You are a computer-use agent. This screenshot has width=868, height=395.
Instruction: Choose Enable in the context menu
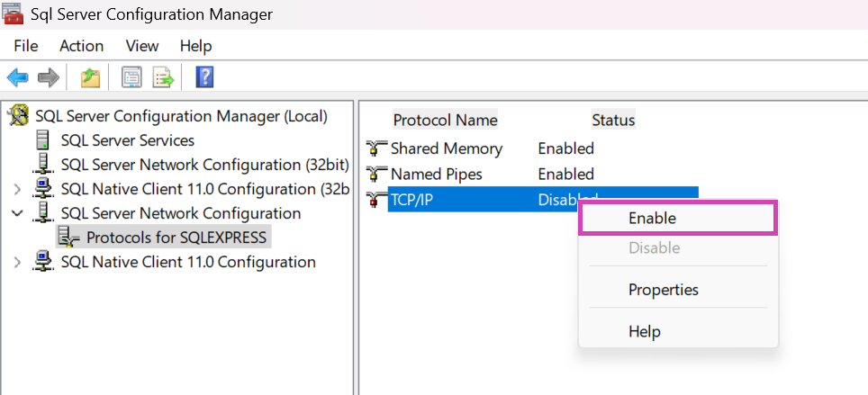click(x=652, y=218)
